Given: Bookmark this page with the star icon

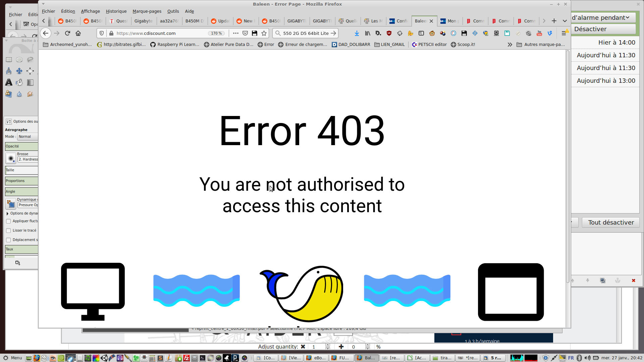Looking at the screenshot, I should [x=264, y=33].
